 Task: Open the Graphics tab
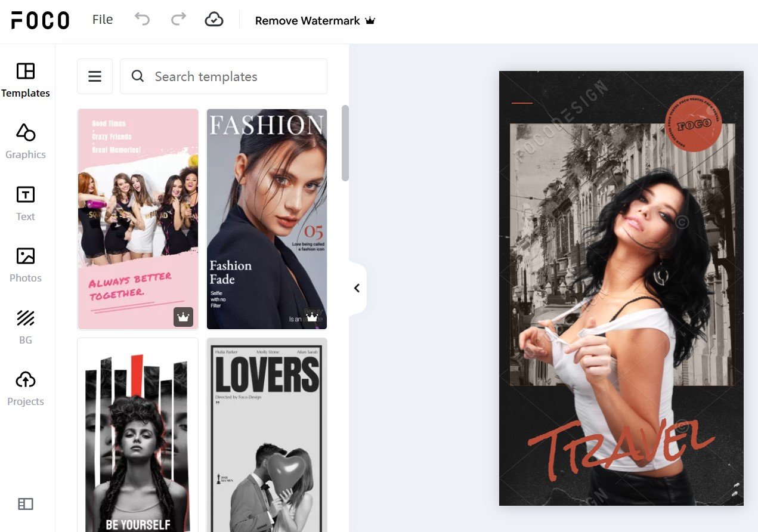(26, 141)
